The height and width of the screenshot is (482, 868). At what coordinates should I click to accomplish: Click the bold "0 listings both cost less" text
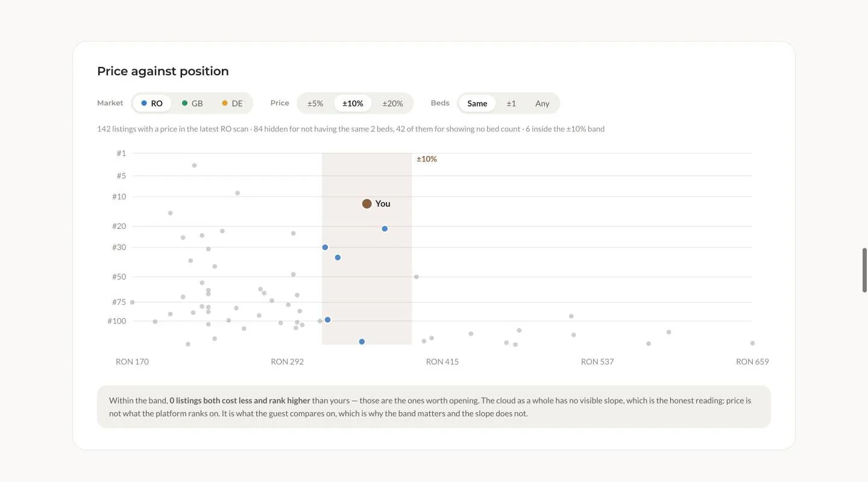(x=240, y=400)
